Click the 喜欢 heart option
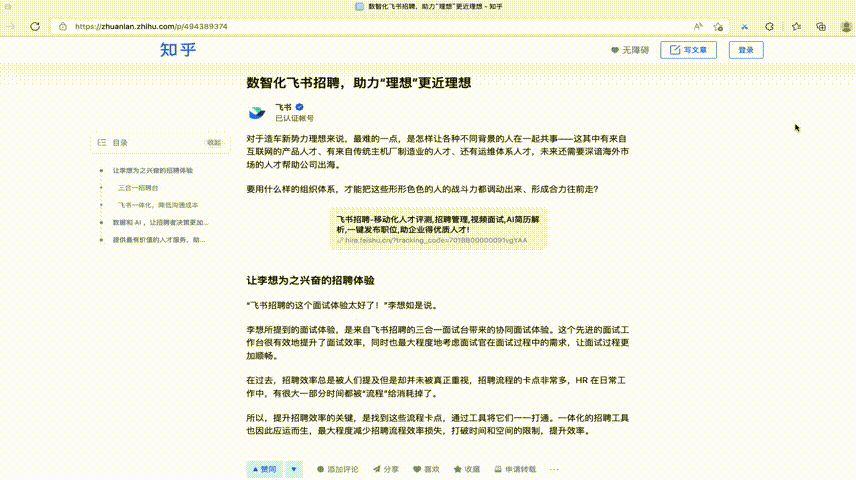The height and width of the screenshot is (480, 856). tap(426, 469)
